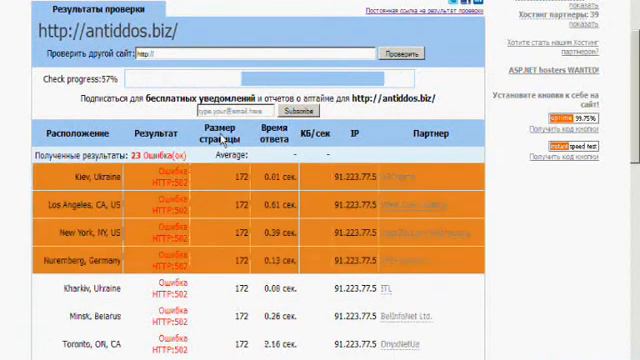Click the HTTP:502 error in Kiev row
The image size is (640, 360).
coord(170,183)
